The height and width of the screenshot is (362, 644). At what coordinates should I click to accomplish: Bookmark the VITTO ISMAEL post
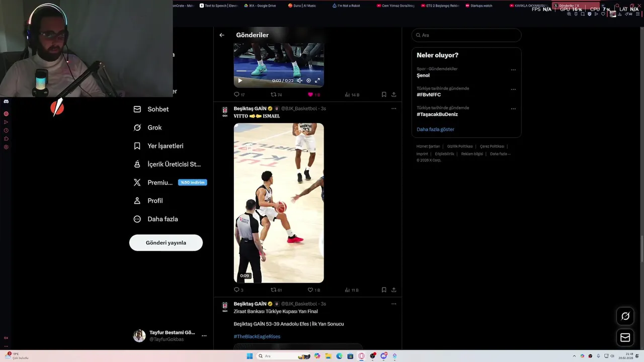pos(384,290)
